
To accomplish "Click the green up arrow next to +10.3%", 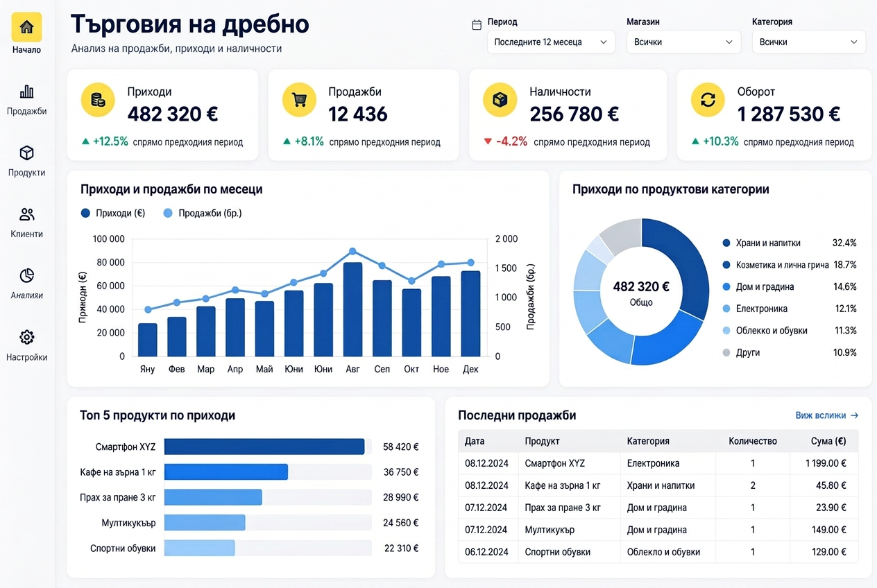I will pos(695,141).
